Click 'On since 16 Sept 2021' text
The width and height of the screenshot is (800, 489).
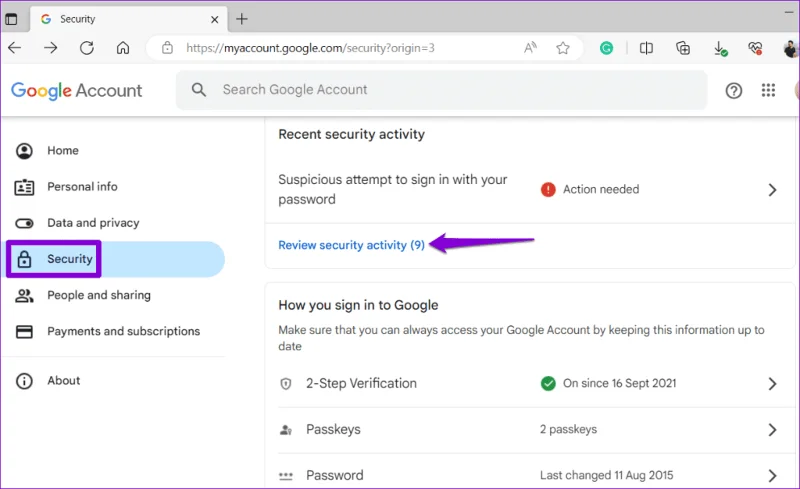(x=619, y=383)
